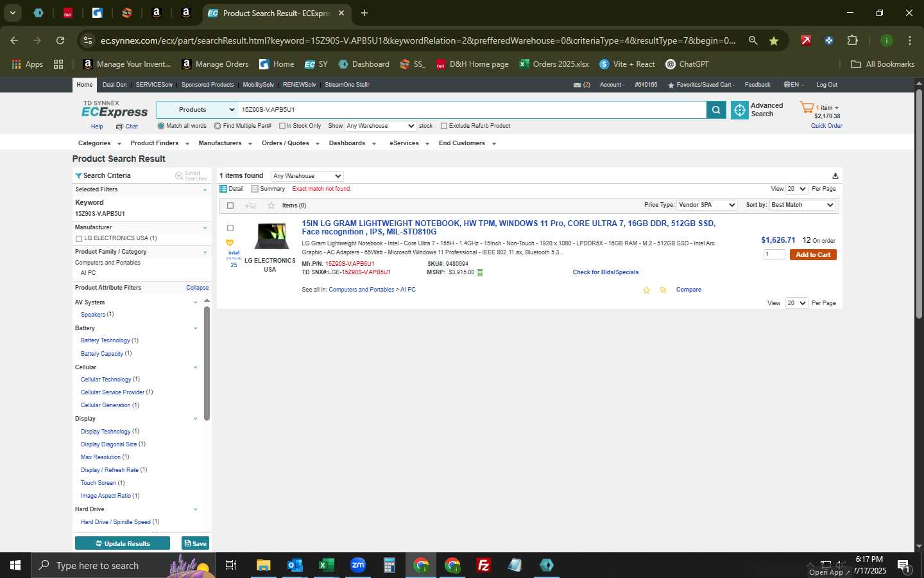Viewport: 924px width, 578px height.
Task: Open the Categories menu
Action: tap(99, 143)
